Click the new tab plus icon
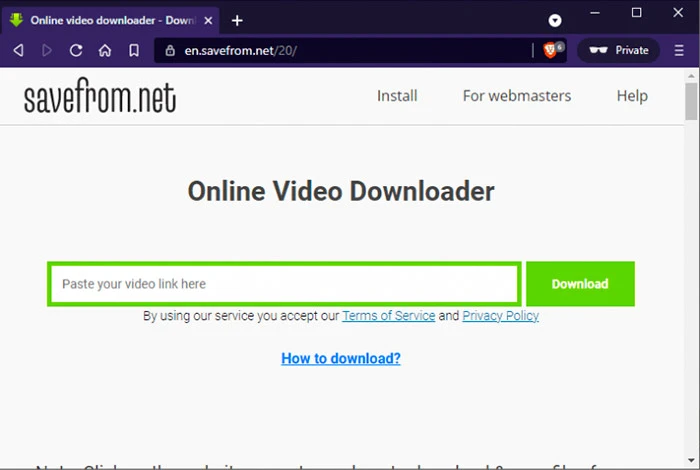This screenshot has height=470, width=700. 237,20
